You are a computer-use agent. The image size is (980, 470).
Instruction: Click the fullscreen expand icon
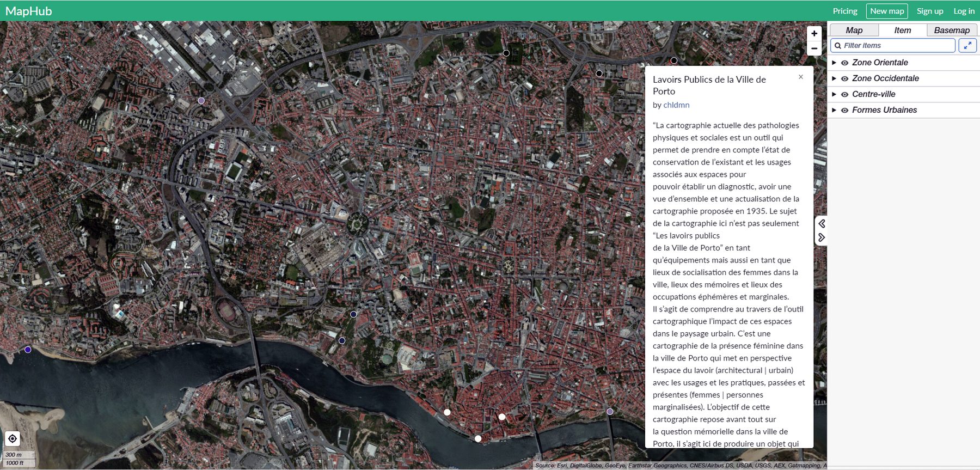[967, 46]
